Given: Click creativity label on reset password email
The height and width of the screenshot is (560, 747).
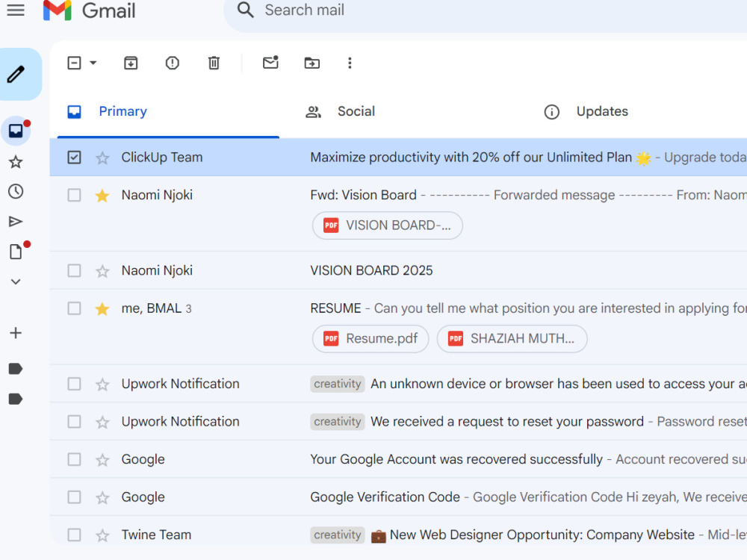Looking at the screenshot, I should [338, 421].
